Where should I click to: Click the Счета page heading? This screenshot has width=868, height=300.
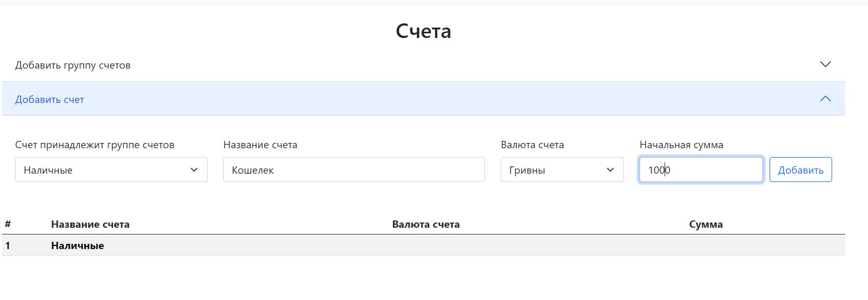coord(423,31)
